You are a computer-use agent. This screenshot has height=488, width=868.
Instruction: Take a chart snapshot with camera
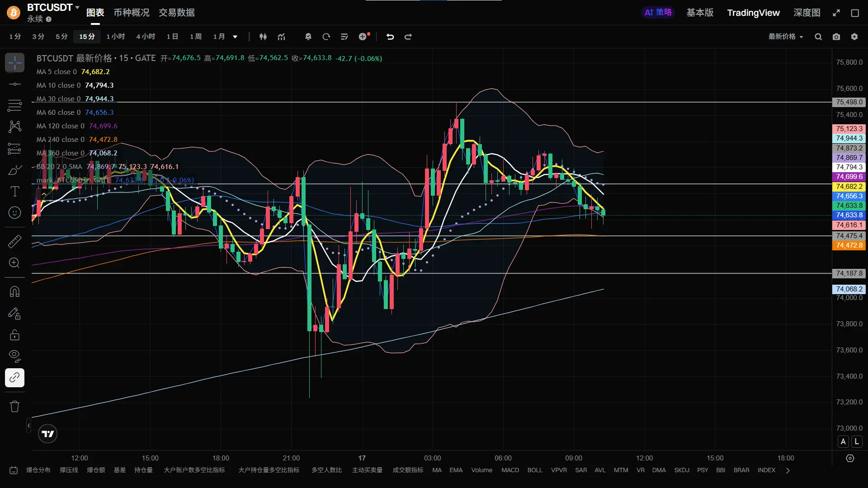[x=836, y=37]
